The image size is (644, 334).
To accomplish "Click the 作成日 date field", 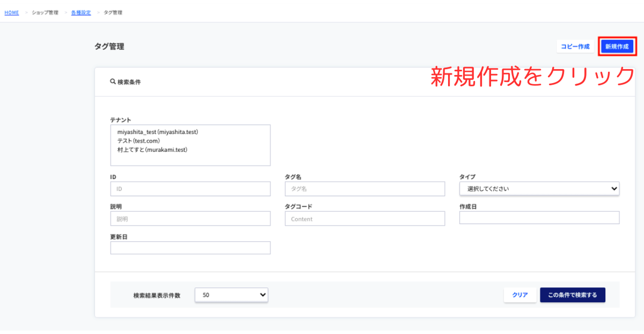I will pyautogui.click(x=539, y=218).
